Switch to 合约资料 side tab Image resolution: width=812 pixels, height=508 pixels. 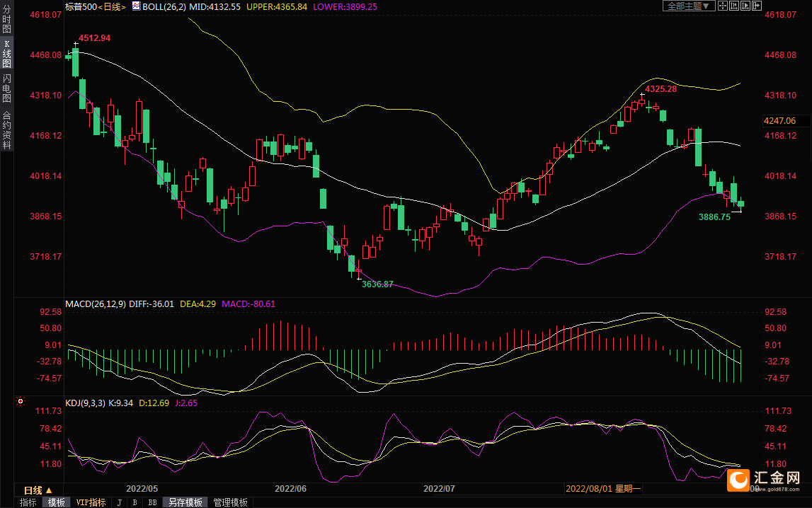point(7,130)
